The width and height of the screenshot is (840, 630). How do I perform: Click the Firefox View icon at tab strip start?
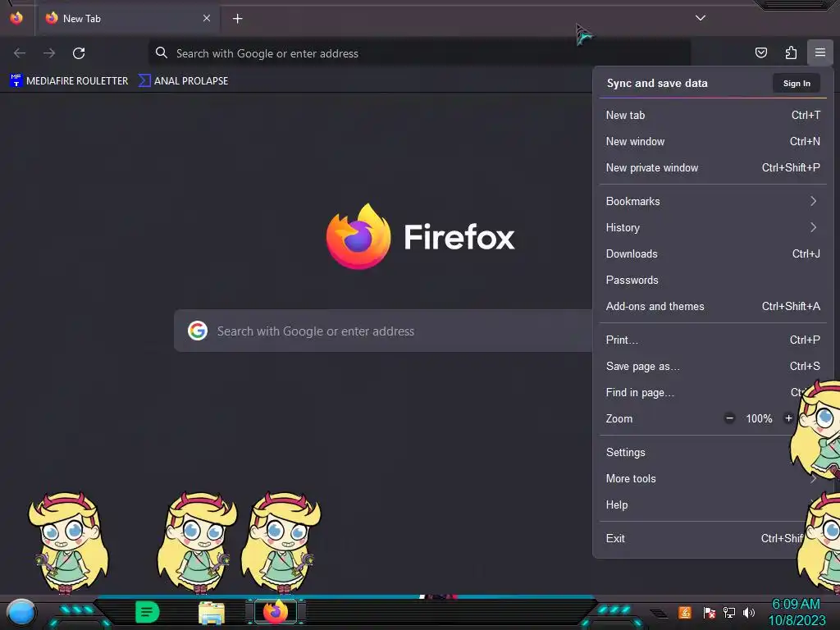(16, 18)
